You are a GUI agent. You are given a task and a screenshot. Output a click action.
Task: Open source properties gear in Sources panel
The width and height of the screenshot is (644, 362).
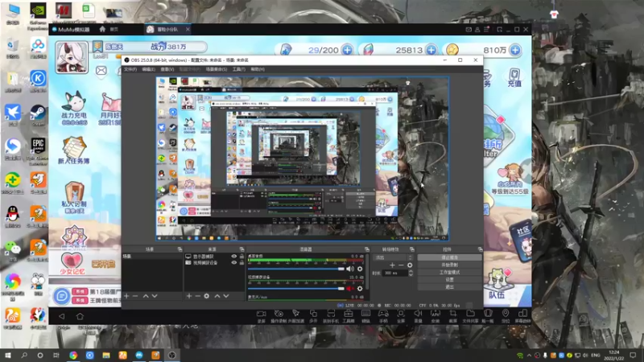(207, 296)
